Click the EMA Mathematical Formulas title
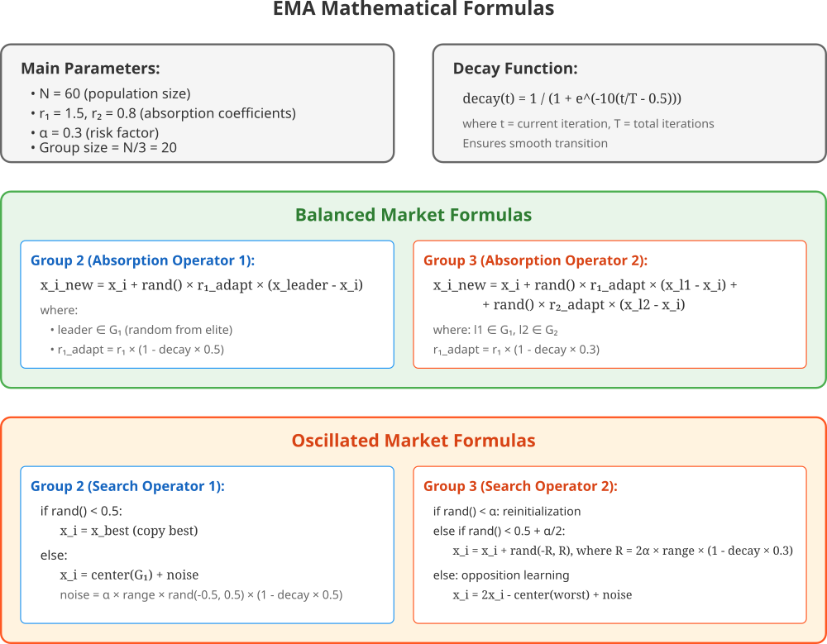827x644 pixels. point(413,8)
